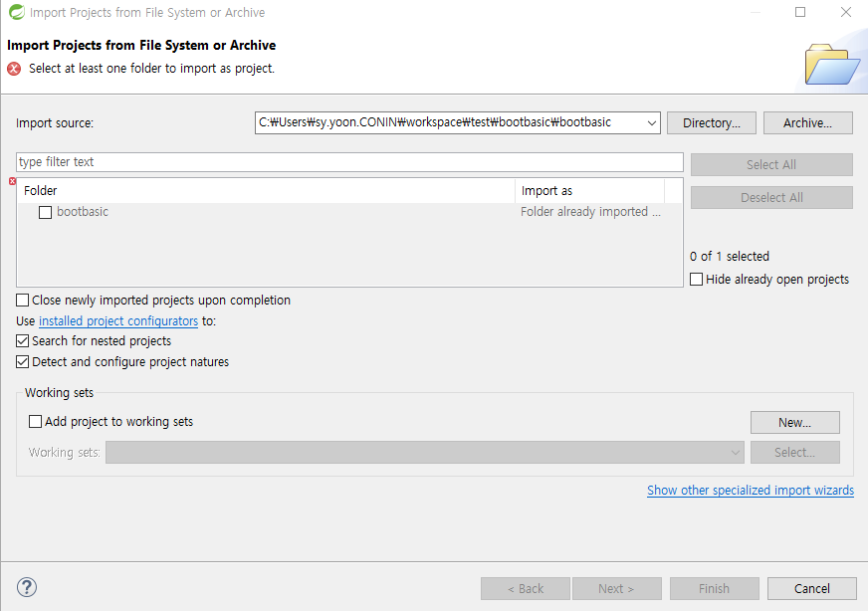The height and width of the screenshot is (611, 868).
Task: Click the red error icon beside the message
Action: (14, 69)
